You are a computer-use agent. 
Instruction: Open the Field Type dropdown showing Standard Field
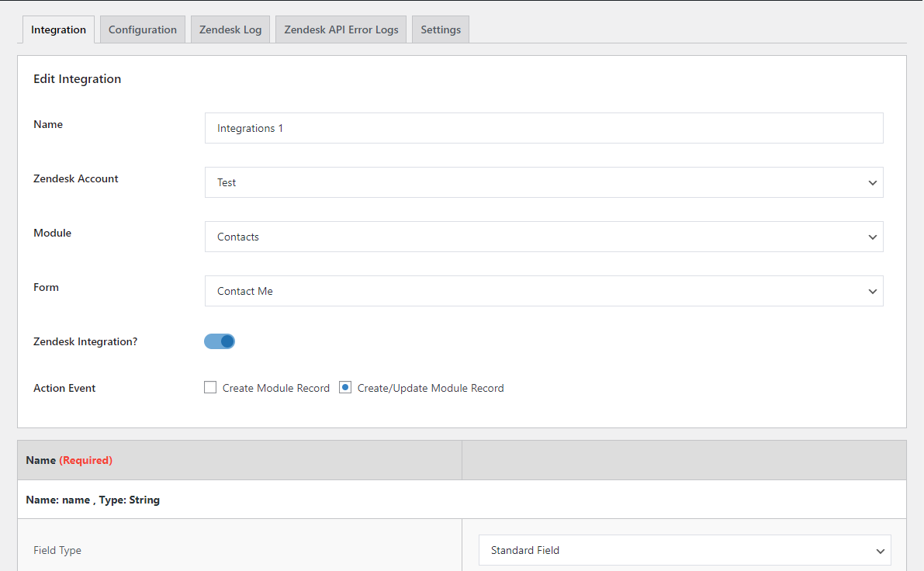(x=685, y=550)
